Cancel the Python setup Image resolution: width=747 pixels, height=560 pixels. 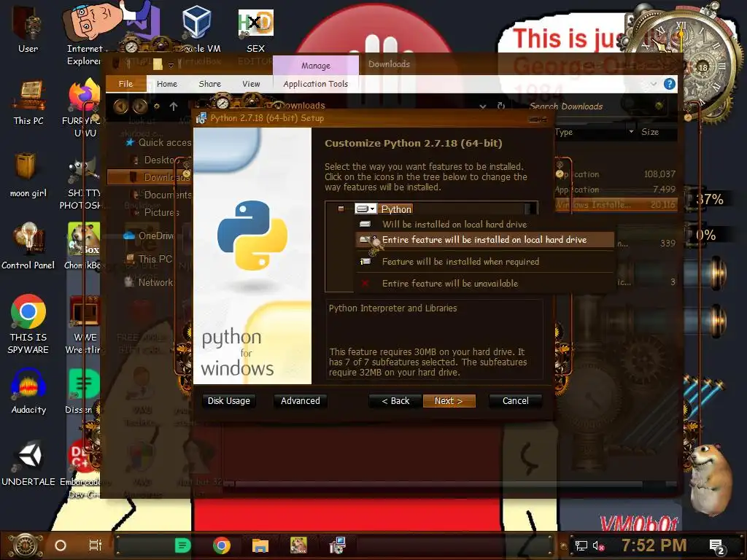[516, 401]
